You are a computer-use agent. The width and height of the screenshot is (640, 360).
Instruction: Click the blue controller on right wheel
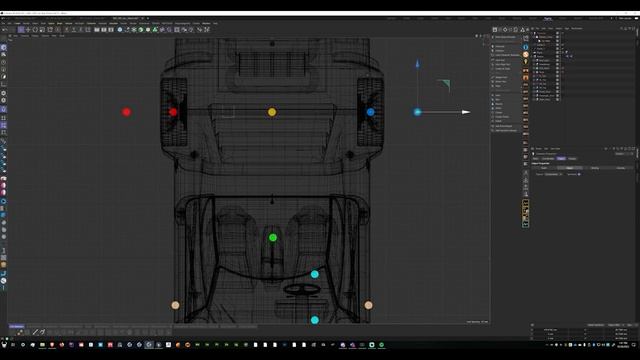click(370, 112)
